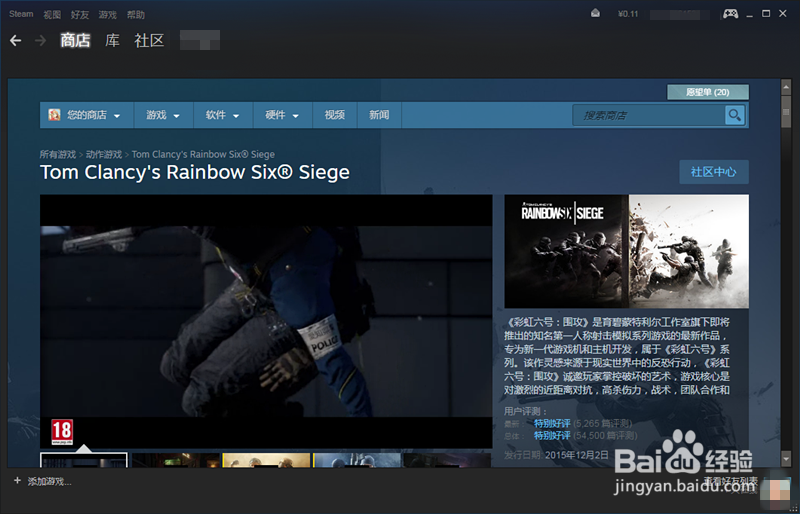Enter Big Picture mode via controller icon

730,14
